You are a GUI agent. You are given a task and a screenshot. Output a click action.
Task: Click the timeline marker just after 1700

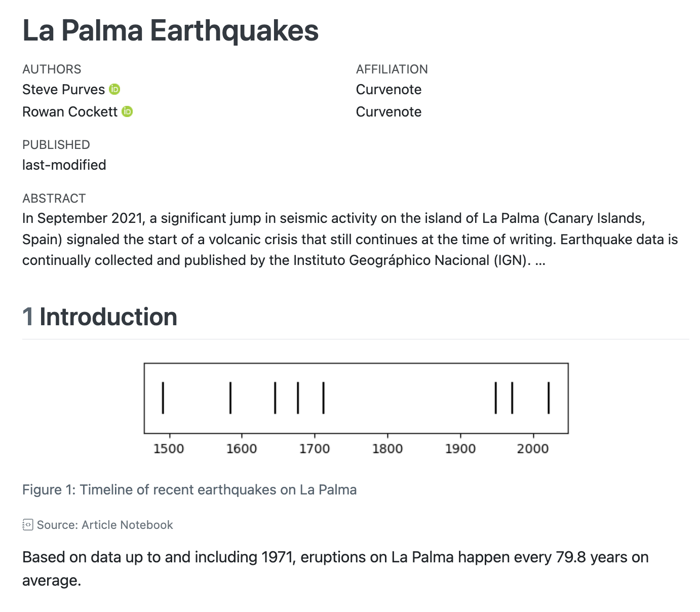[x=323, y=398]
